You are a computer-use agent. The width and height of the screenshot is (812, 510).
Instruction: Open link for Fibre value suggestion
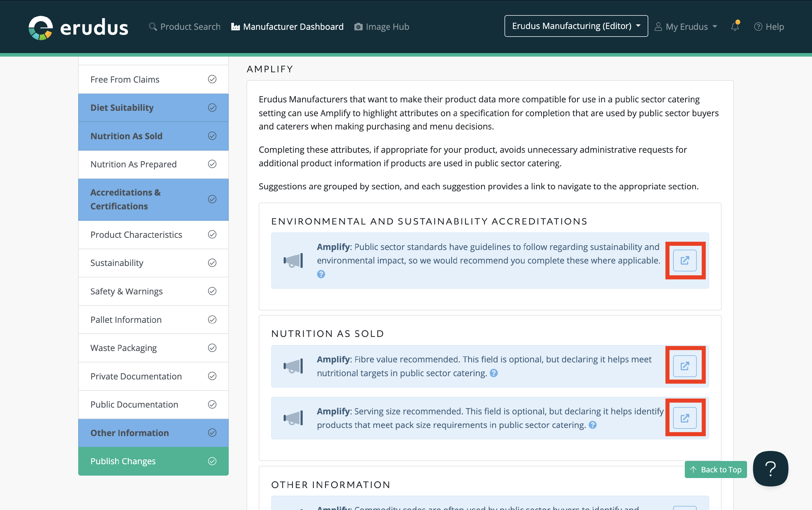pyautogui.click(x=685, y=366)
